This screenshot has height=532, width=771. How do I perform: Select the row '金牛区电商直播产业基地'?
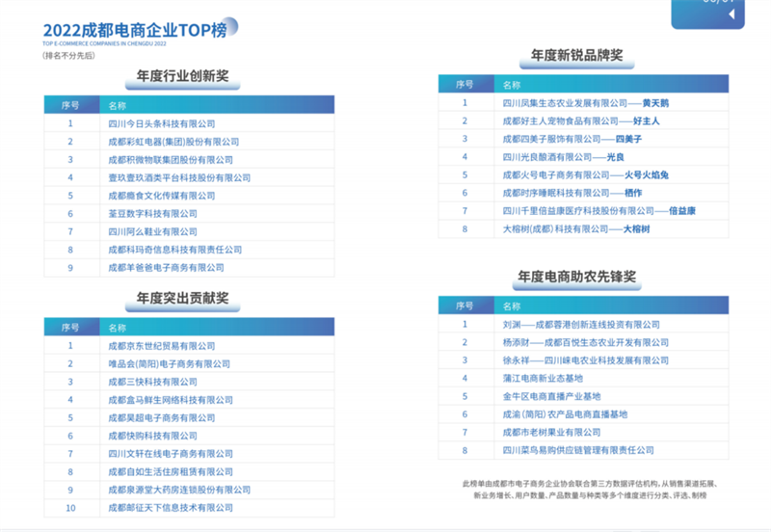tap(584, 396)
